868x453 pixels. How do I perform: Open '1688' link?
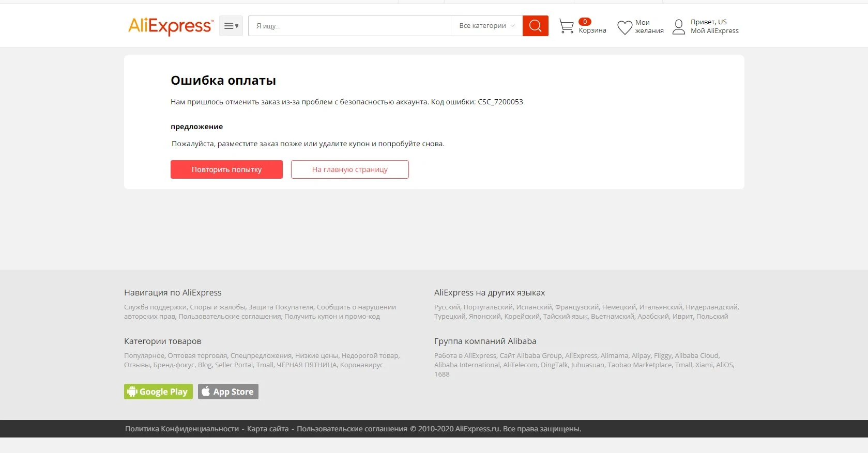442,374
